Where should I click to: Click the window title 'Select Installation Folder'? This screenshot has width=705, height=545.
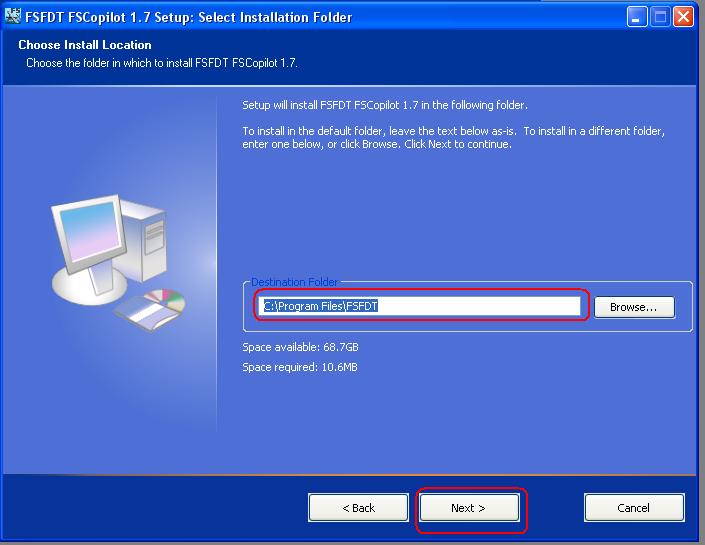click(x=275, y=17)
